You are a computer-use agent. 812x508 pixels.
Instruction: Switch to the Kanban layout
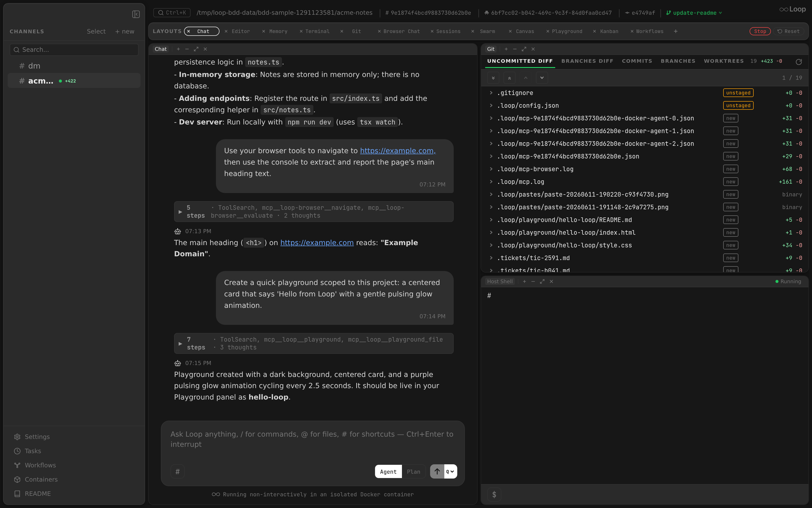[609, 31]
